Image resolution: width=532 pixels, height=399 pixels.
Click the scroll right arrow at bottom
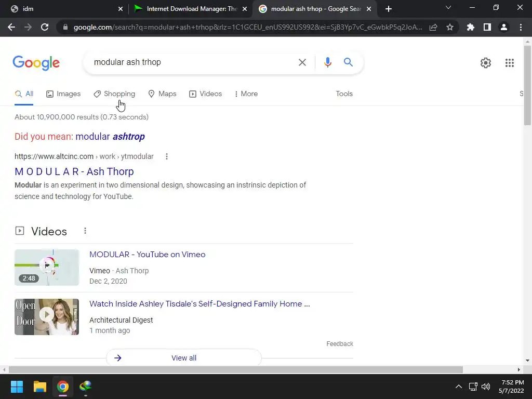click(x=519, y=369)
